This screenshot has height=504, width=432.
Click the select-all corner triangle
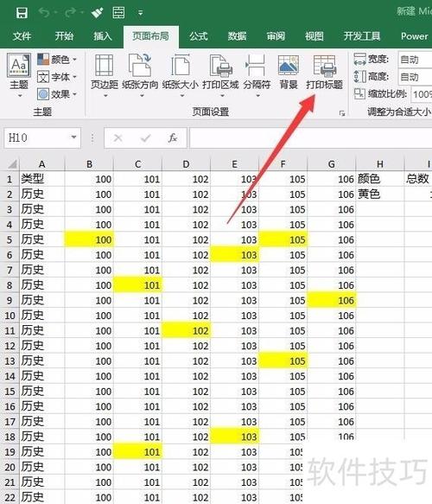[12, 164]
